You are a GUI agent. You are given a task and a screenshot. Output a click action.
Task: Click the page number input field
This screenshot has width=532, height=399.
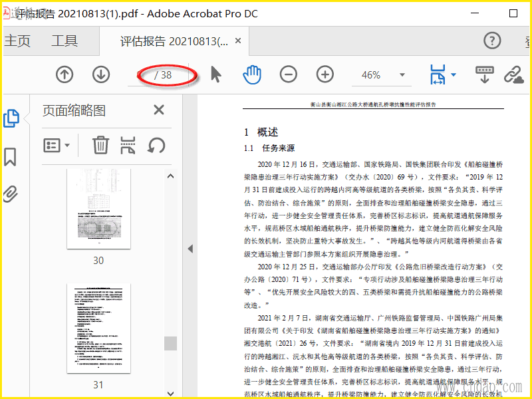coord(139,75)
